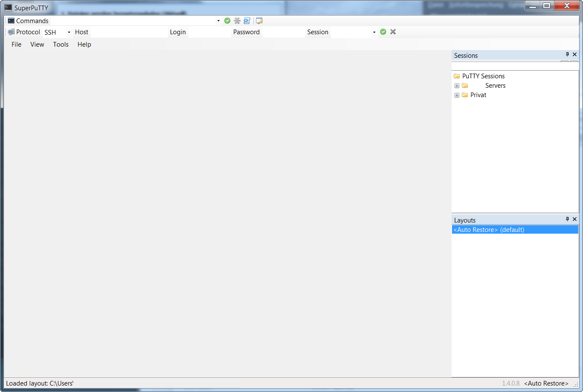Click into the Host input field
Viewport: 583px width, 392px height.
tap(129, 32)
